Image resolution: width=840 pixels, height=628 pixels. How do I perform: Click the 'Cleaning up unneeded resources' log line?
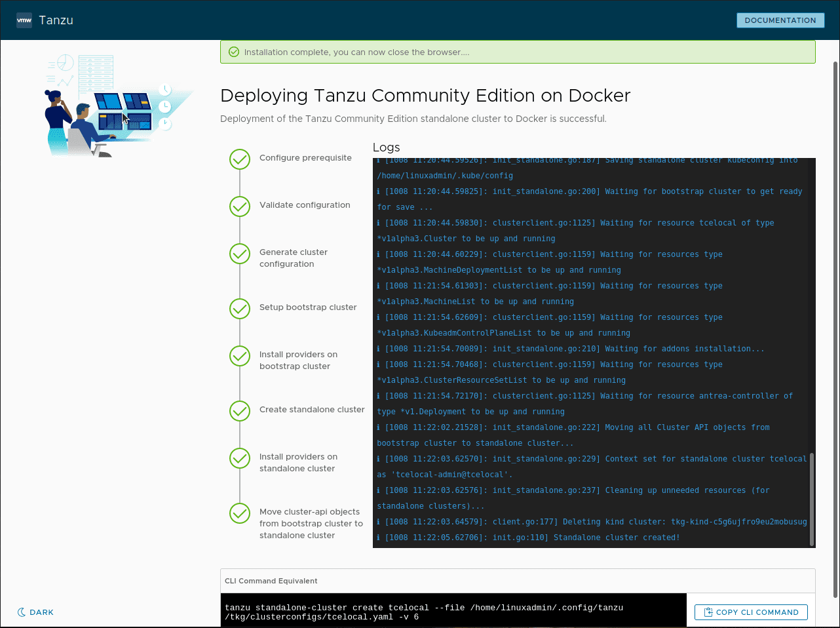click(x=573, y=498)
